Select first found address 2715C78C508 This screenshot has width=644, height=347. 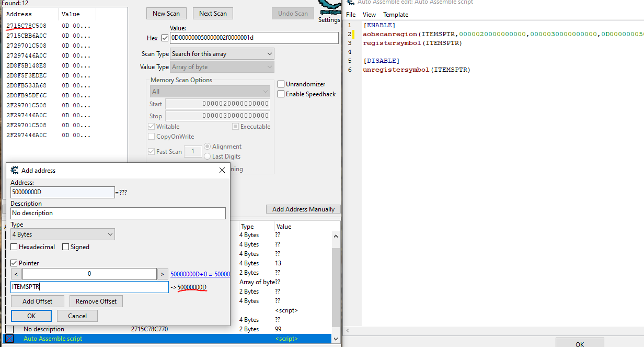coord(26,26)
